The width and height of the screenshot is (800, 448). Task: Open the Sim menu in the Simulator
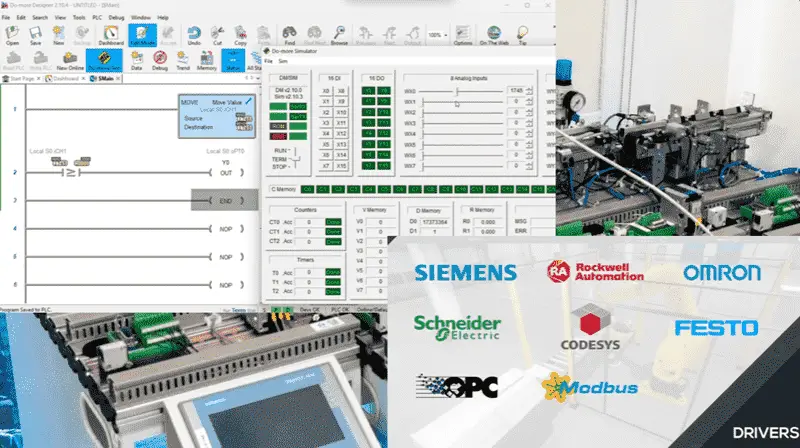(283, 61)
